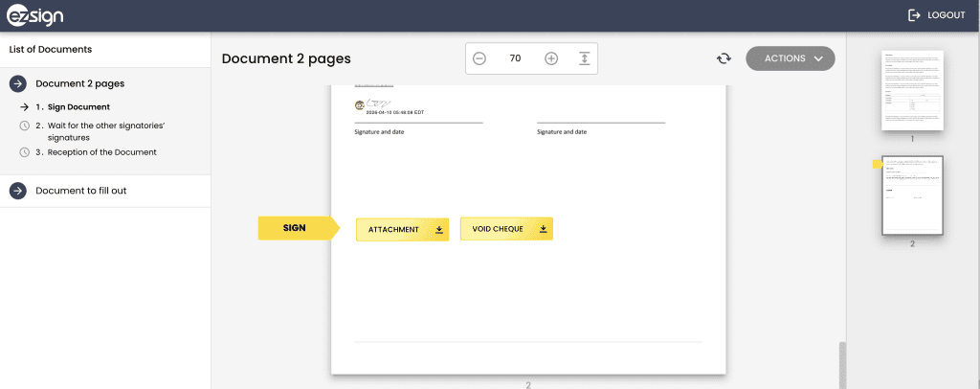980x389 pixels.
Task: Expand Document 2 pages in list
Action: [x=80, y=83]
